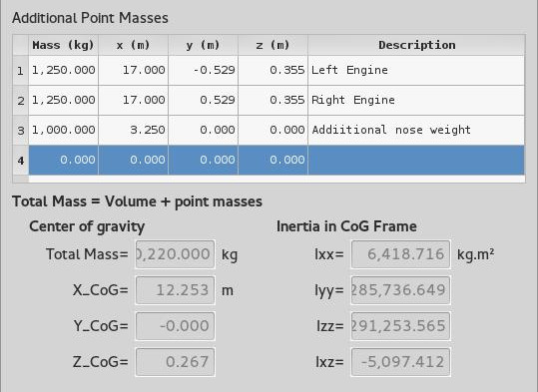Image resolution: width=538 pixels, height=392 pixels.
Task: Click the z cell in row 4
Action: click(273, 160)
